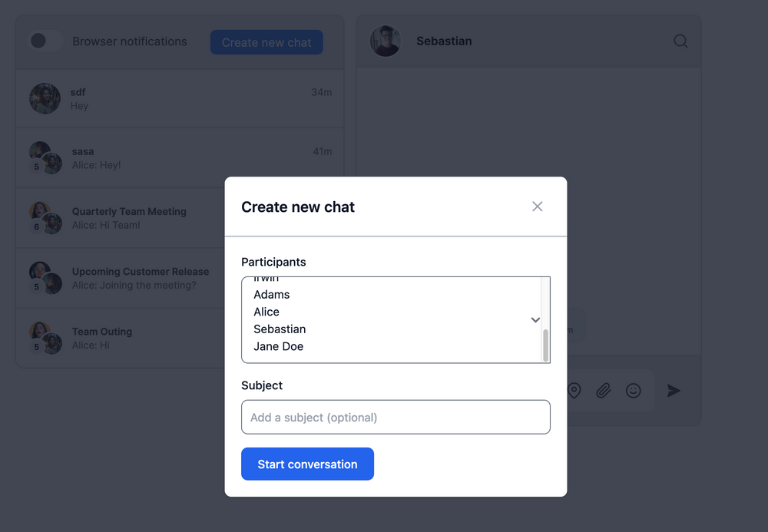The width and height of the screenshot is (768, 532).
Task: Select Adams in the participants list
Action: coord(273,294)
